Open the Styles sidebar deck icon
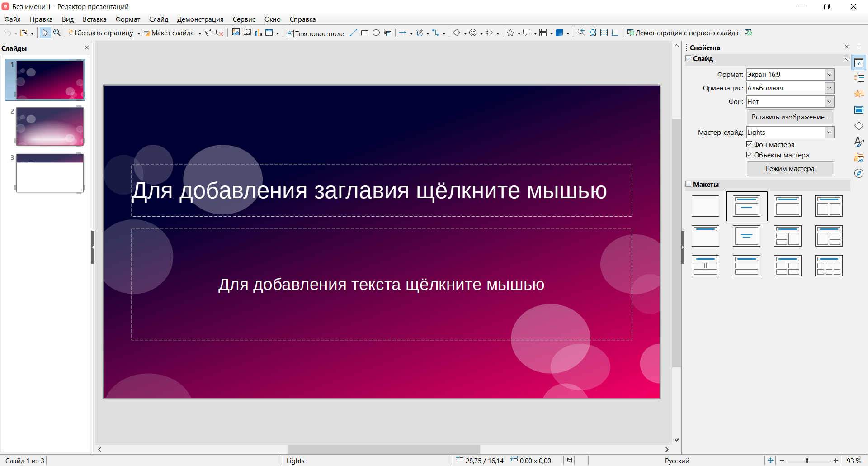 pos(859,142)
